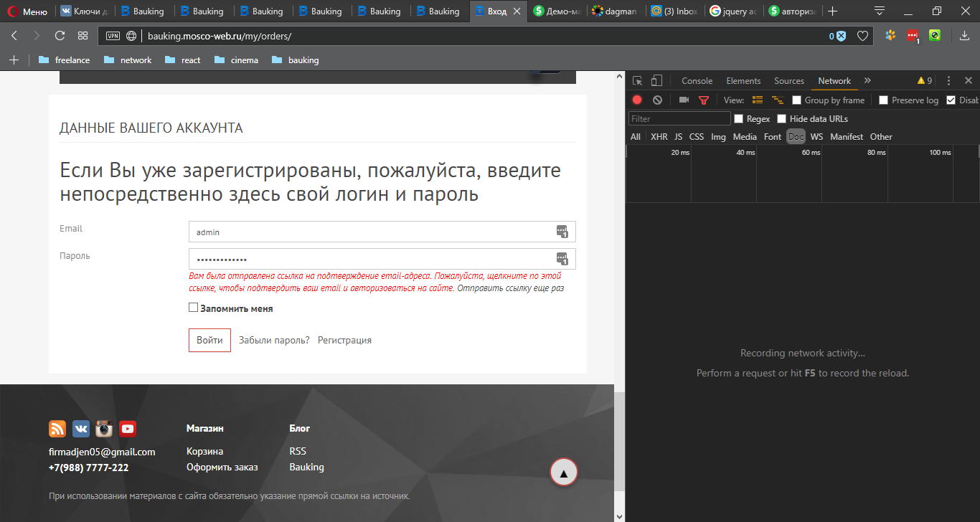Open the react bookmarks folder

point(182,60)
